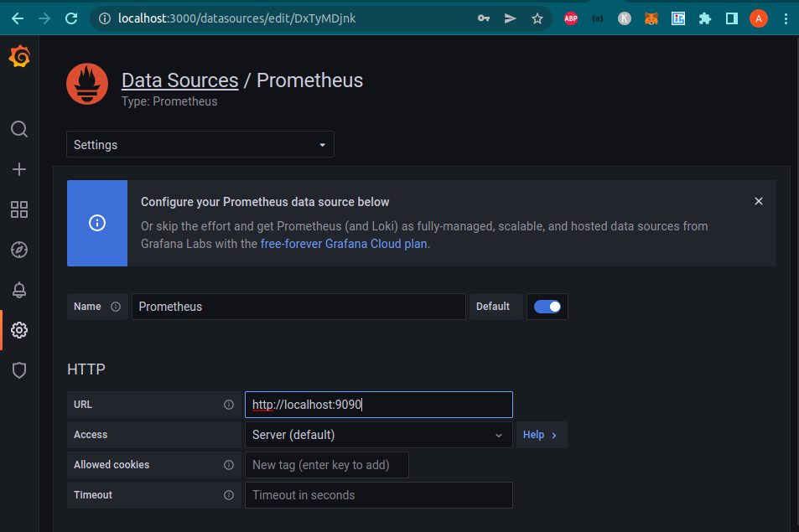Select the Explore compass icon
Image resolution: width=799 pixels, height=532 pixels.
[18, 250]
